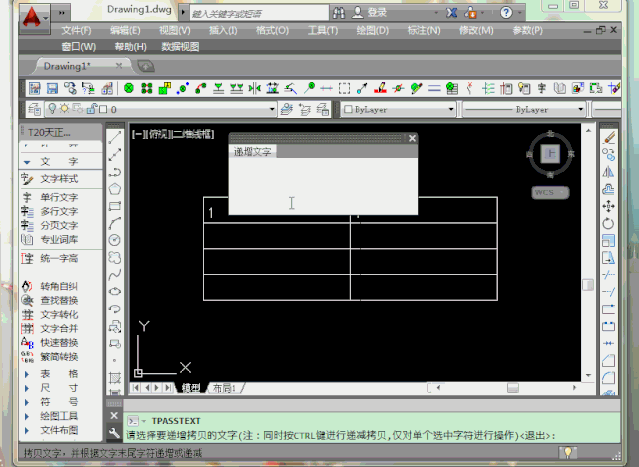Open the 格式(O) menu
Viewport: 639px width, 467px height.
pos(272,31)
